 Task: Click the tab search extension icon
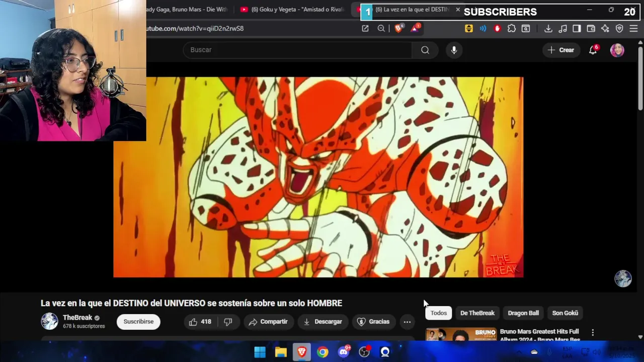tap(526, 29)
